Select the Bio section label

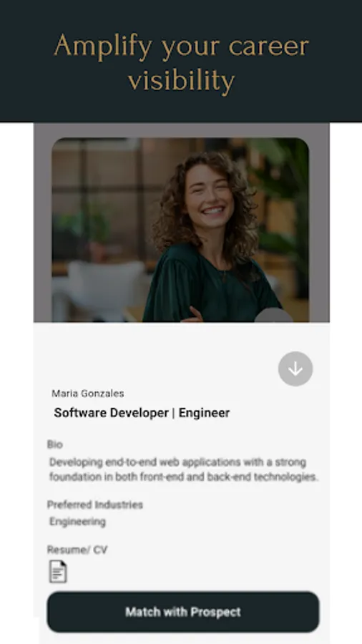(55, 444)
